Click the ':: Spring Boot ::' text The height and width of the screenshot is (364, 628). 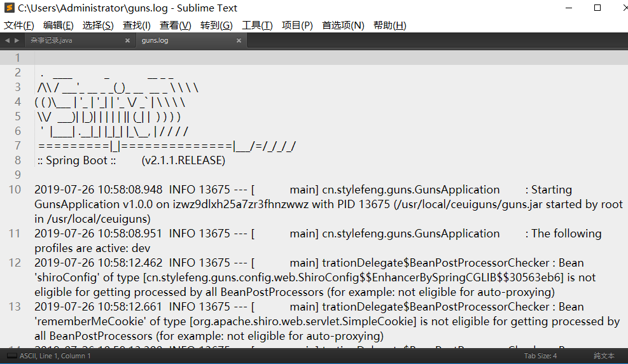76,160
